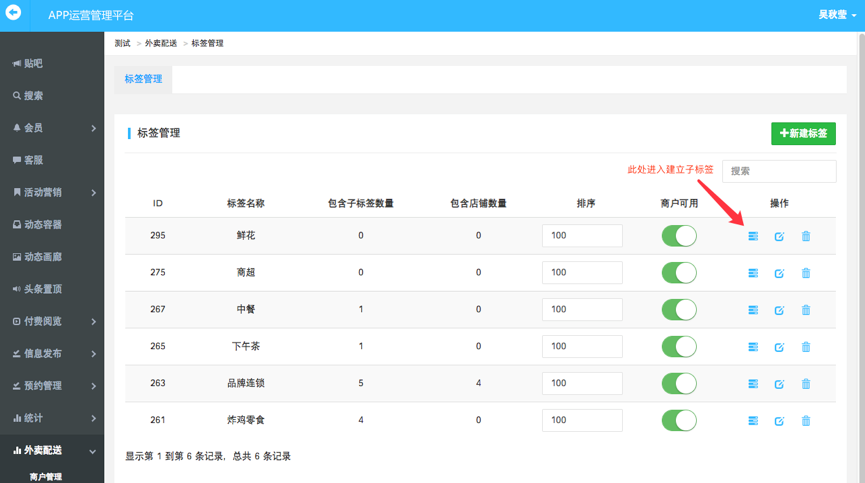The width and height of the screenshot is (865, 483).
Task: Select the 标签管理 tab
Action: click(143, 79)
